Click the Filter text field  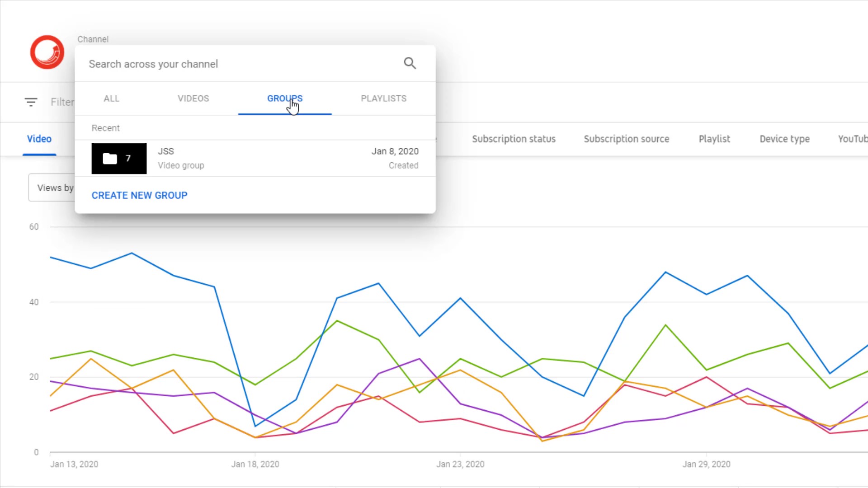tap(62, 102)
